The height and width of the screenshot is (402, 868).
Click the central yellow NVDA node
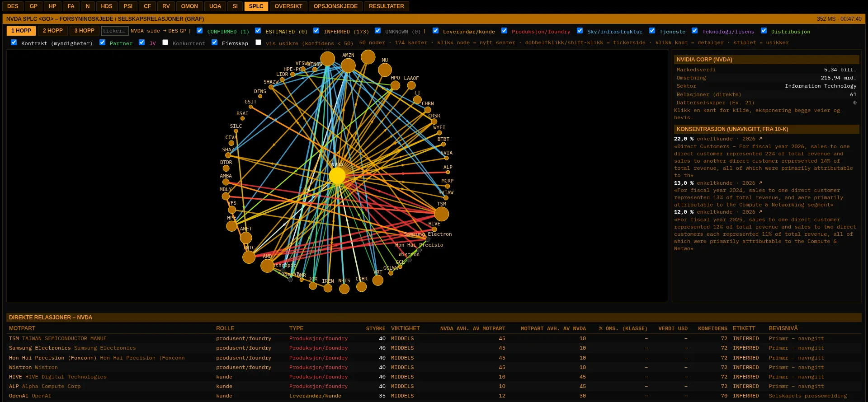[337, 176]
